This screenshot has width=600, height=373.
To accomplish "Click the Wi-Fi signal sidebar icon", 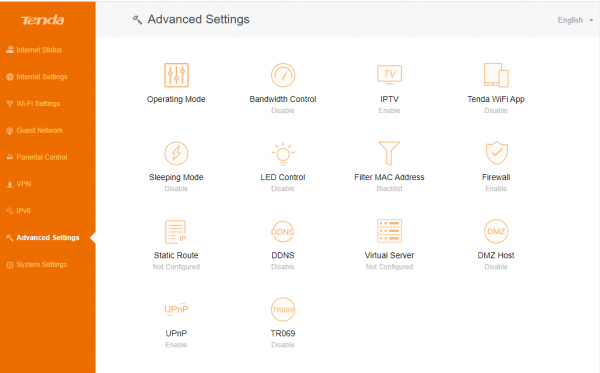I will [10, 104].
